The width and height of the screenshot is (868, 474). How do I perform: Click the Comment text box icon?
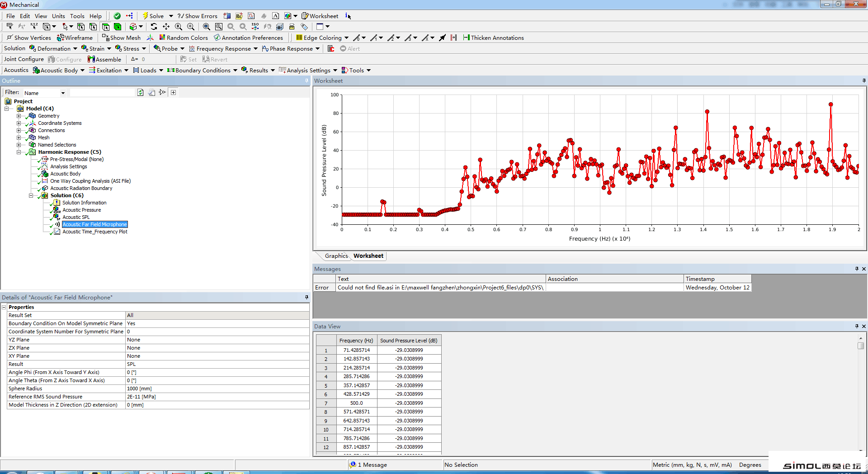click(x=275, y=16)
